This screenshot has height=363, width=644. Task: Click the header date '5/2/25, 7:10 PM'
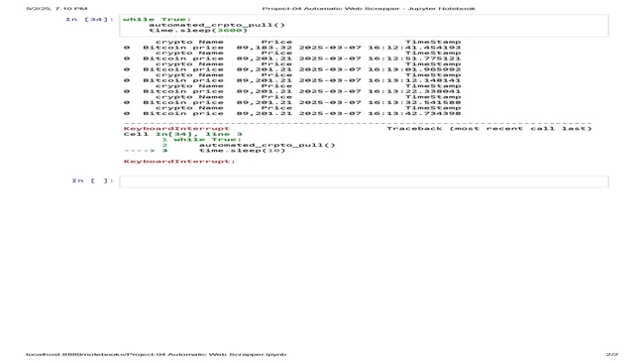(56, 8)
